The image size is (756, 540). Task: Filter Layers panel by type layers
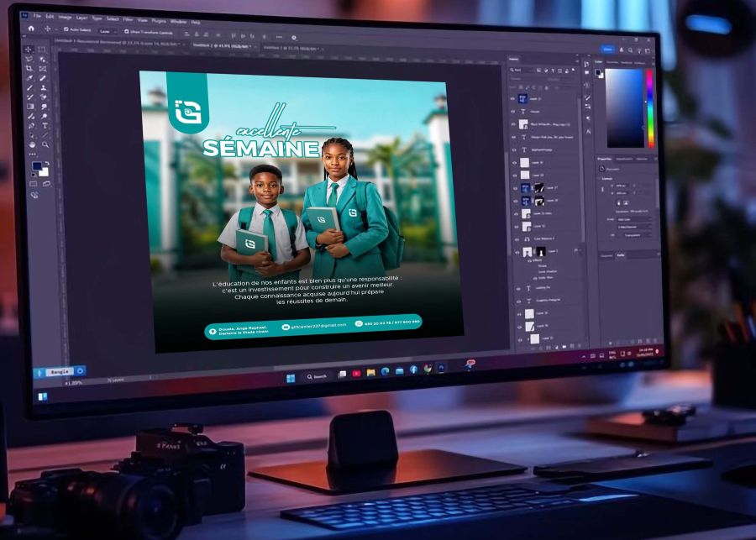(x=554, y=71)
